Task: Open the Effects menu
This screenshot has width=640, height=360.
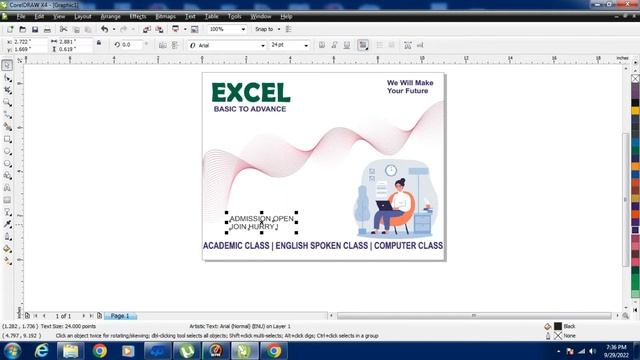Action: 138,16
